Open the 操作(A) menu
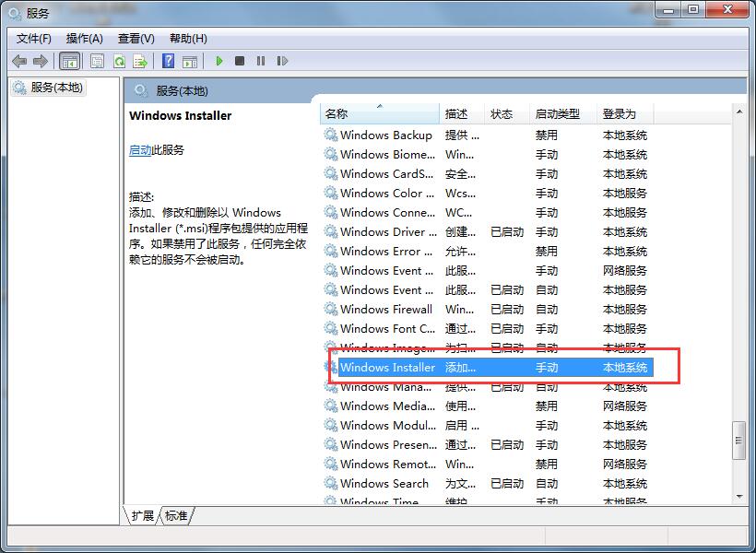 tap(86, 38)
